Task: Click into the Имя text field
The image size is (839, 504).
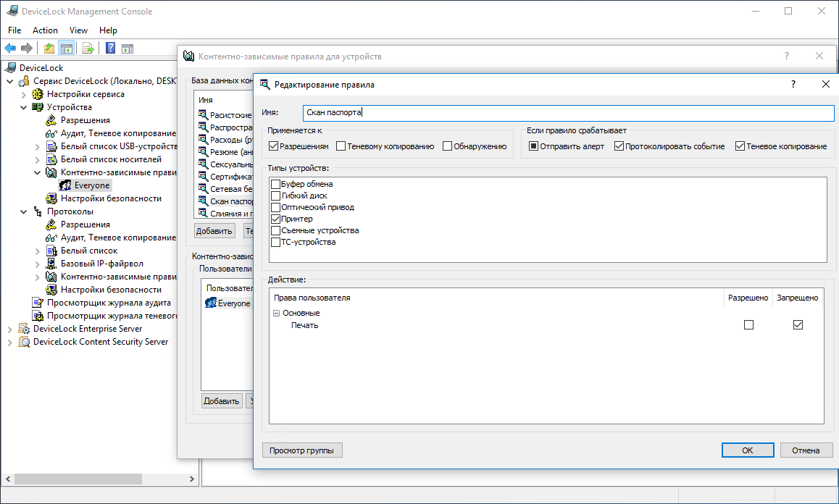Action: click(568, 112)
